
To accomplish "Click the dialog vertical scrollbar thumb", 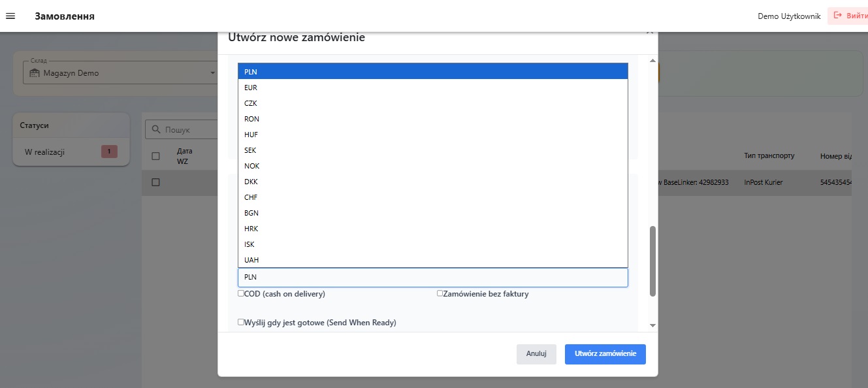I will click(652, 261).
